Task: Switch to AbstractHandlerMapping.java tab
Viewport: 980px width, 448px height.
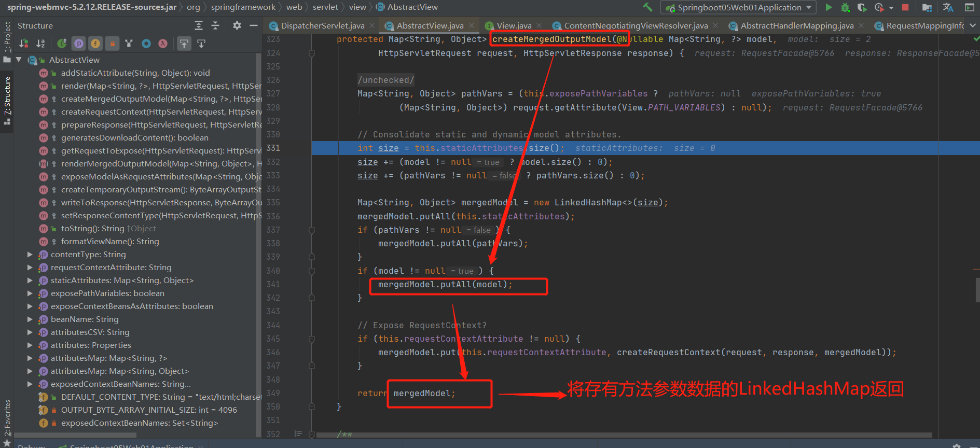Action: 797,25
